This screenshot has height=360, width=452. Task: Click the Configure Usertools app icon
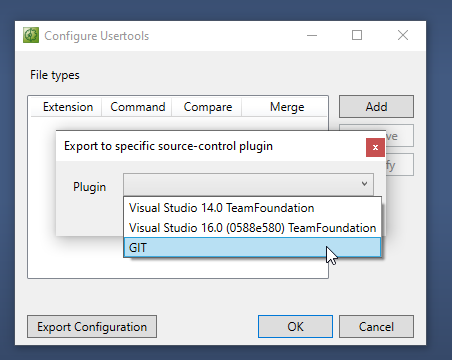[31, 35]
